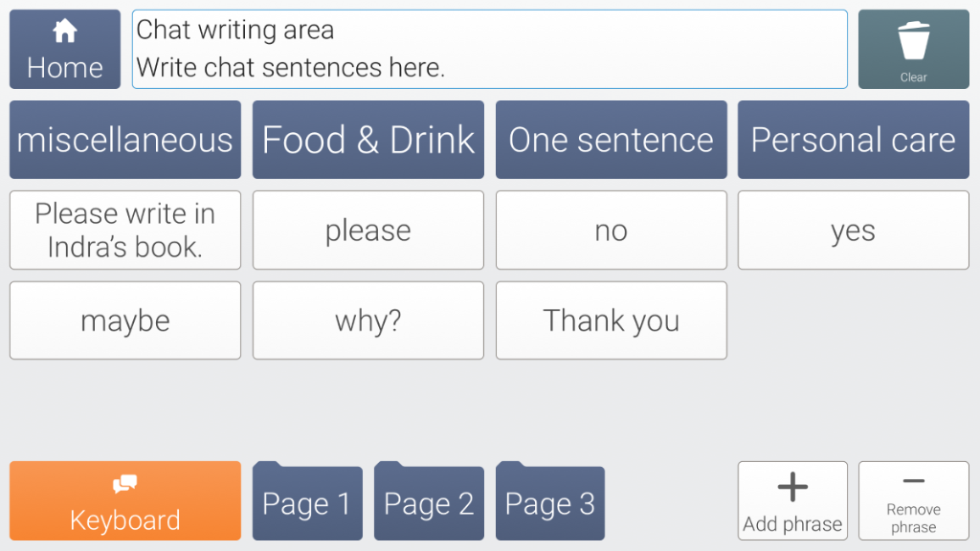
Task: Clear the chat with the trash icon
Action: click(913, 50)
